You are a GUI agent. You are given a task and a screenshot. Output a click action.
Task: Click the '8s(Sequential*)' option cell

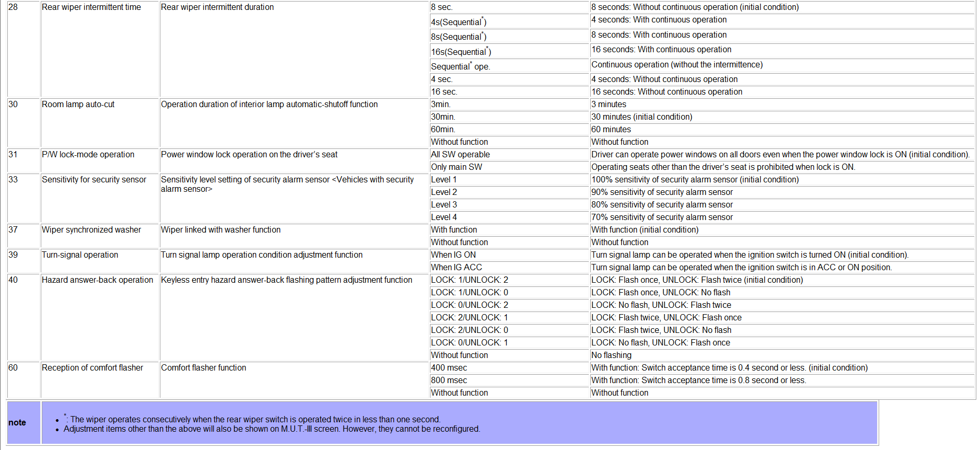[x=509, y=36]
